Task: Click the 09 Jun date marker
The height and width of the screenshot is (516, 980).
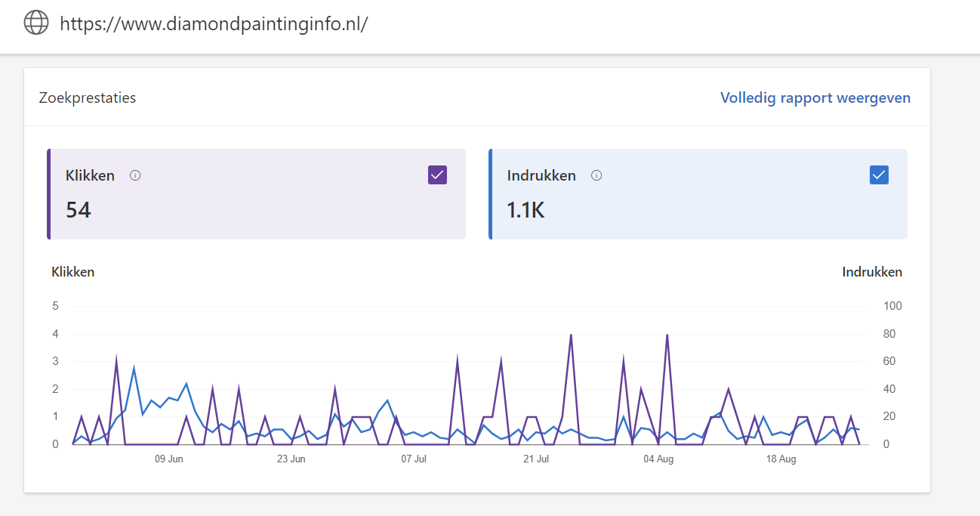Action: pos(169,459)
